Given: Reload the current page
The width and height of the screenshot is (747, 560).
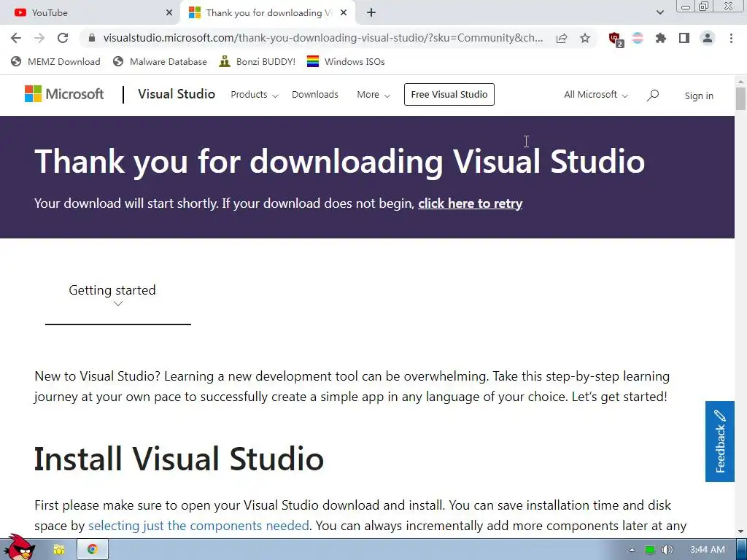Looking at the screenshot, I should pos(63,38).
